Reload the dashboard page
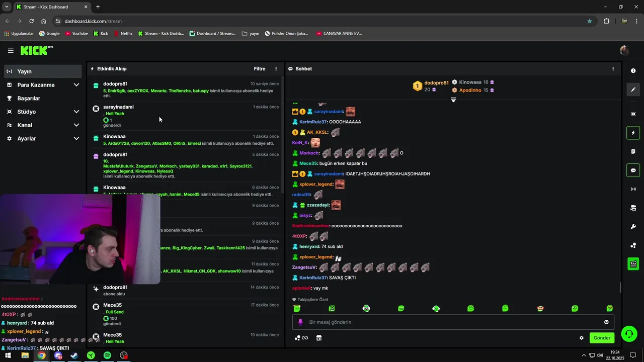The width and height of the screenshot is (644, 362). pyautogui.click(x=31, y=21)
